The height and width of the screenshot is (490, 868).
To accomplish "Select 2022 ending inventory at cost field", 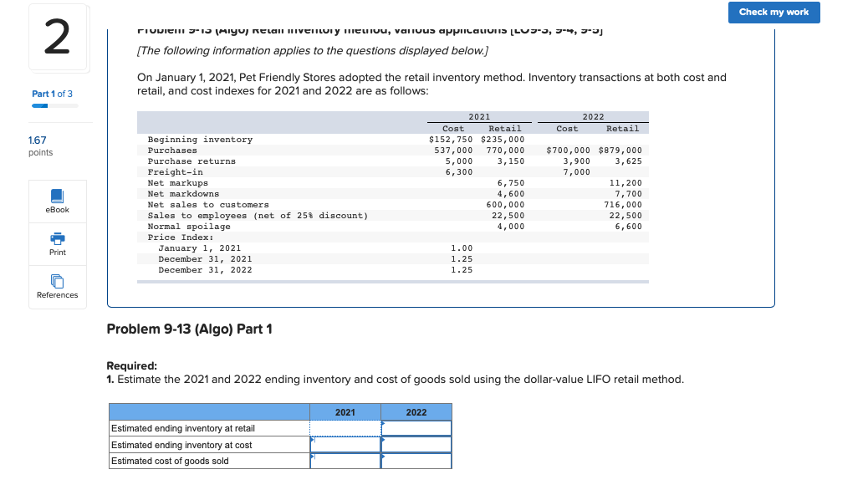I will point(416,445).
